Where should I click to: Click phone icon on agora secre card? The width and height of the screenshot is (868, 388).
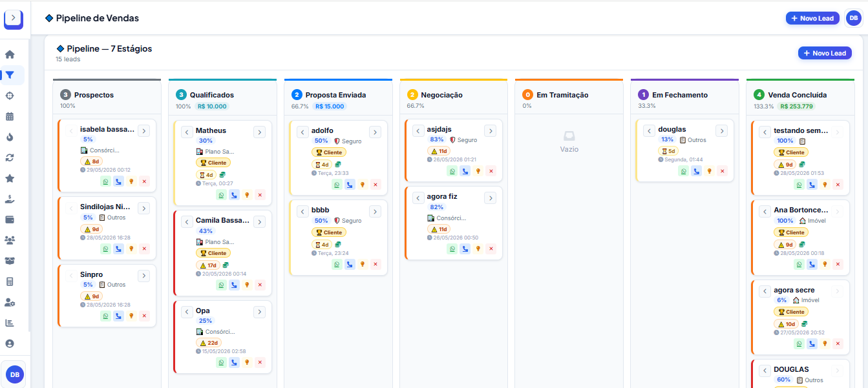[x=812, y=344]
